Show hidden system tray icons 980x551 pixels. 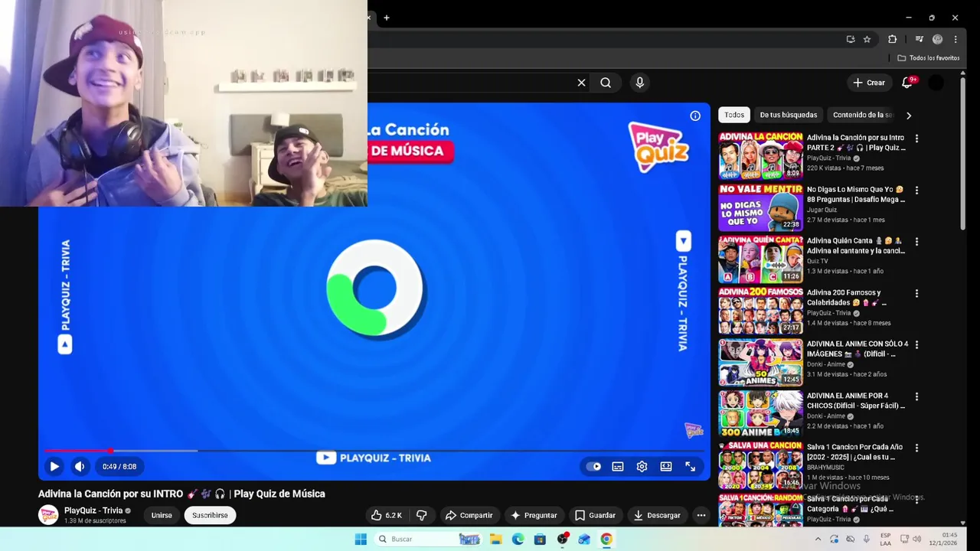click(x=818, y=539)
